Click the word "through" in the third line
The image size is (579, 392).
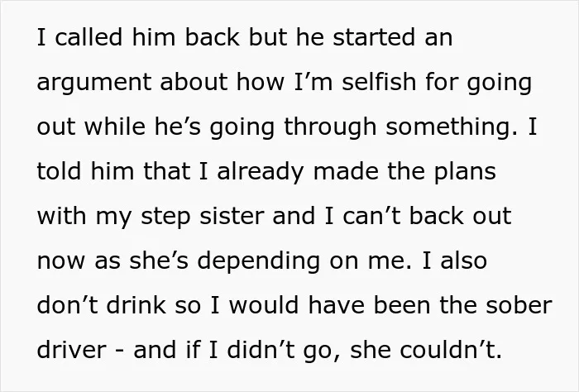click(x=330, y=127)
